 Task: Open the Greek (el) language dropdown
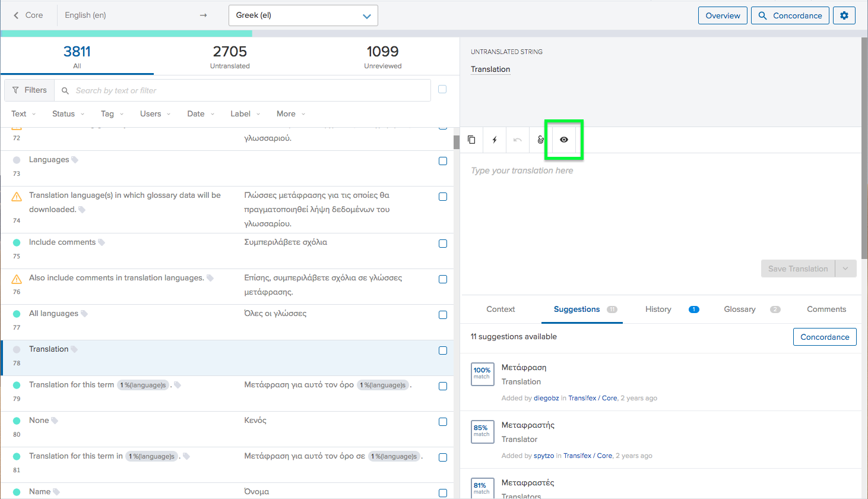click(303, 15)
